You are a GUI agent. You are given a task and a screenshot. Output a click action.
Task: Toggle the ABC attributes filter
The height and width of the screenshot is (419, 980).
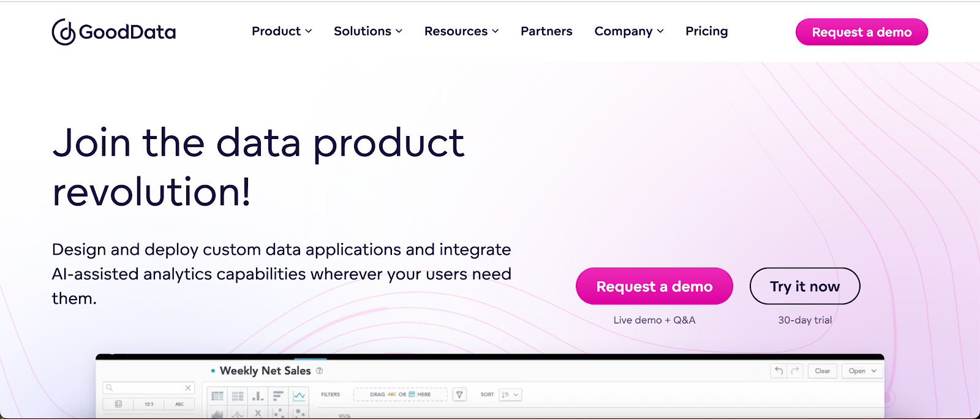click(179, 404)
